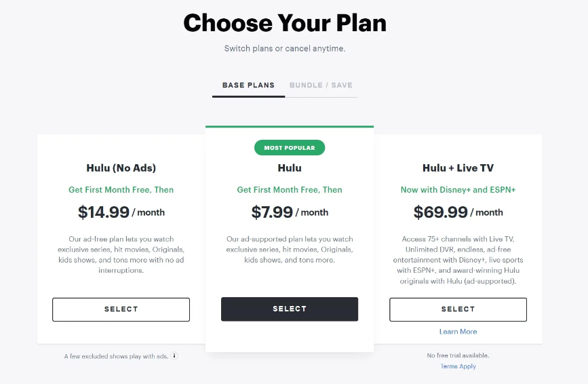Select the most popular Hulu plan button
The width and height of the screenshot is (588, 384).
click(290, 309)
